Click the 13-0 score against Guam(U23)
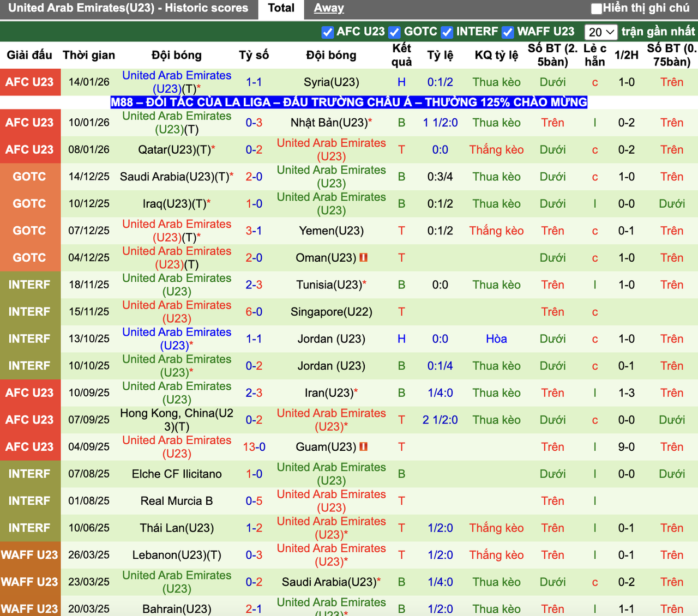This screenshot has height=616, width=698. (254, 446)
